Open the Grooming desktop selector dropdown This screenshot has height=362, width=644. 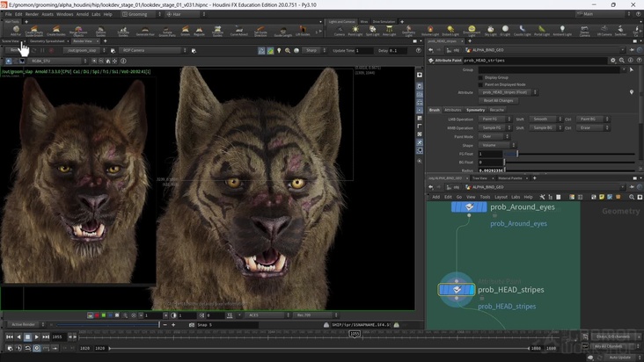(142, 14)
